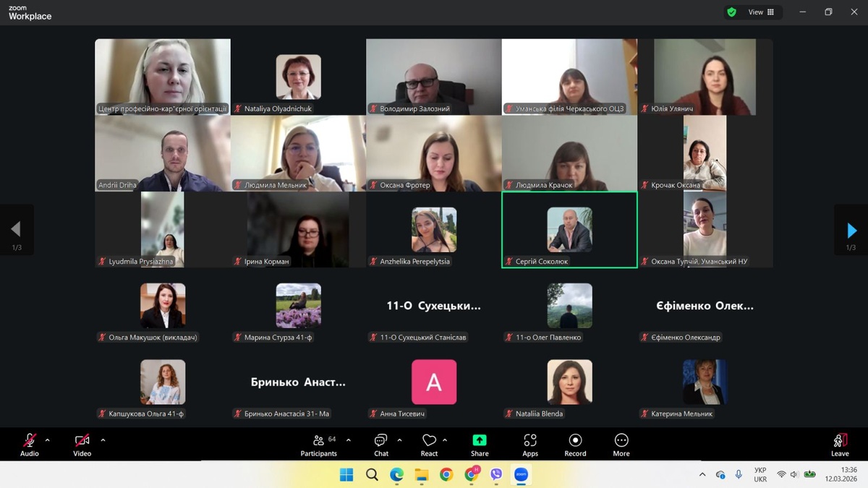Expand the arrow next to Participants
This screenshot has width=868, height=488.
pyautogui.click(x=349, y=440)
